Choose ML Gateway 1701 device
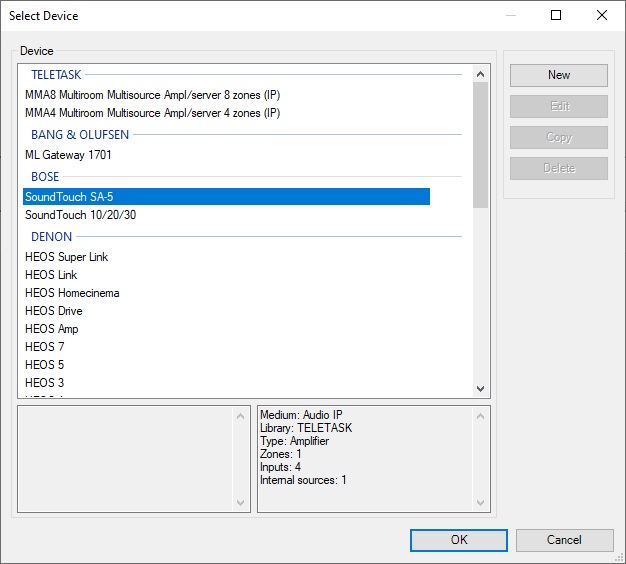Screen dimensions: 626x564 coord(68,155)
